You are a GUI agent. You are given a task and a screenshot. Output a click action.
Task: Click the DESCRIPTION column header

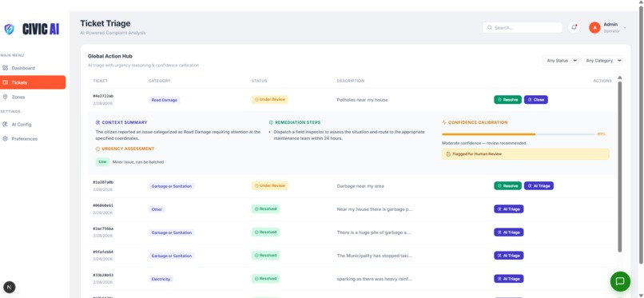click(350, 81)
